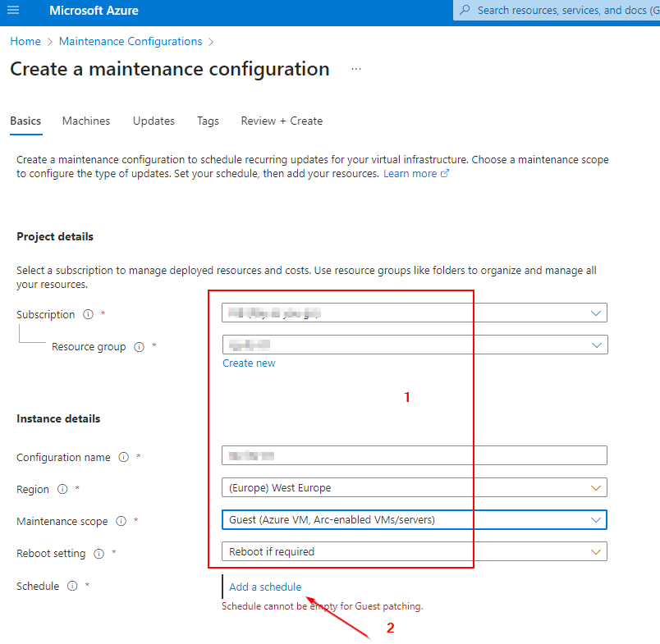
Task: Show info tooltip for Configuration name
Action: (x=123, y=457)
